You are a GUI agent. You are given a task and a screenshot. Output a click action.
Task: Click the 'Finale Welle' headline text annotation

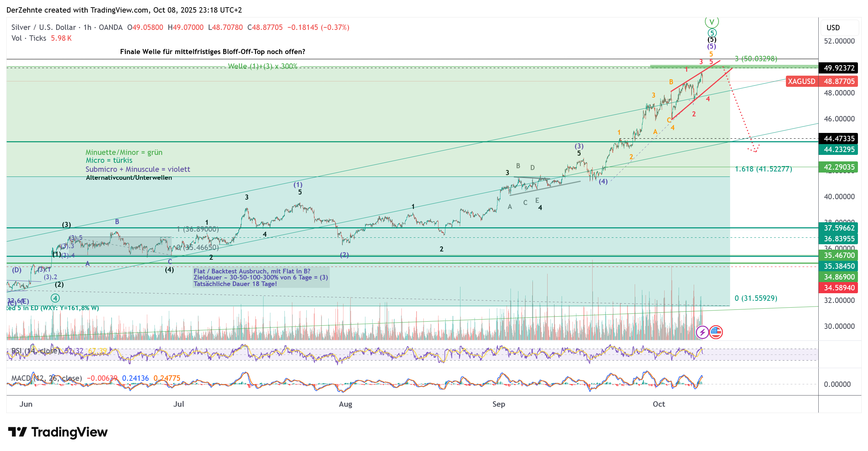(x=212, y=52)
